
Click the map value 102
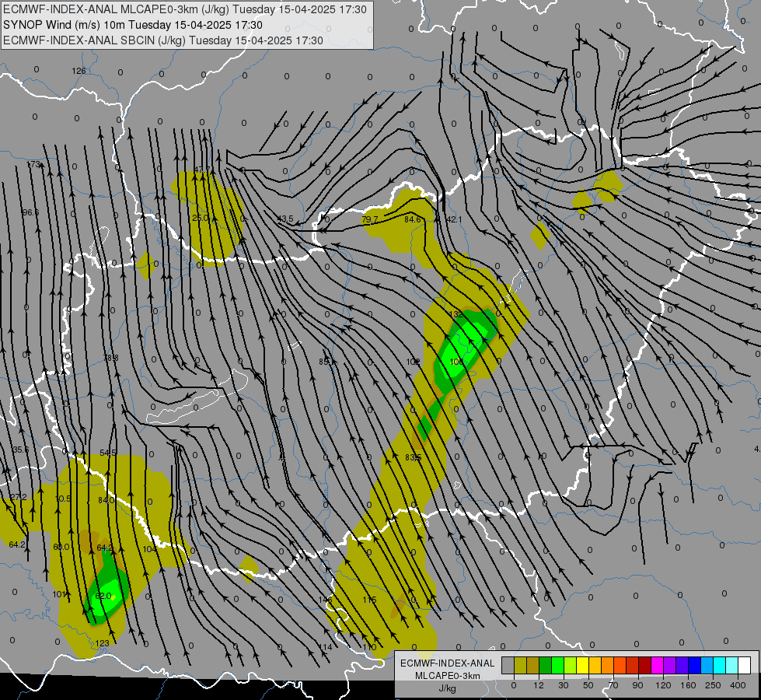pyautogui.click(x=413, y=362)
